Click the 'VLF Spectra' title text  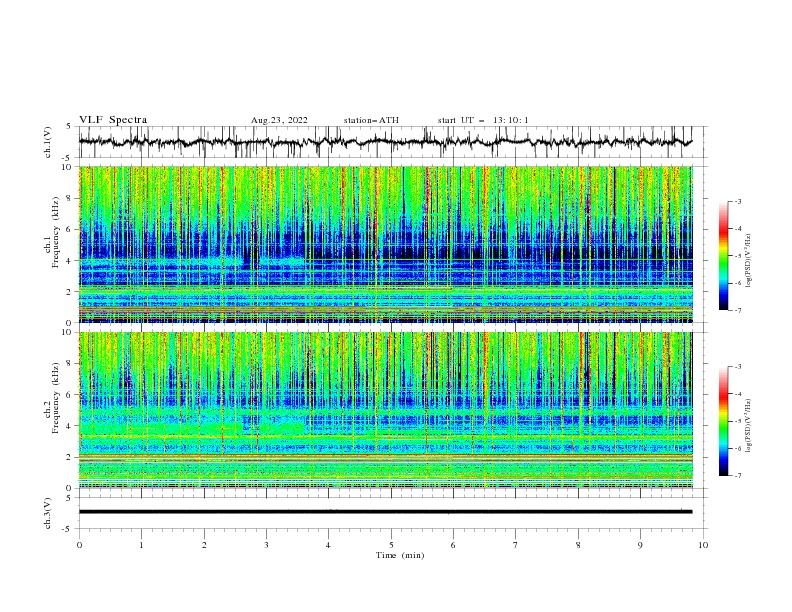coord(113,120)
